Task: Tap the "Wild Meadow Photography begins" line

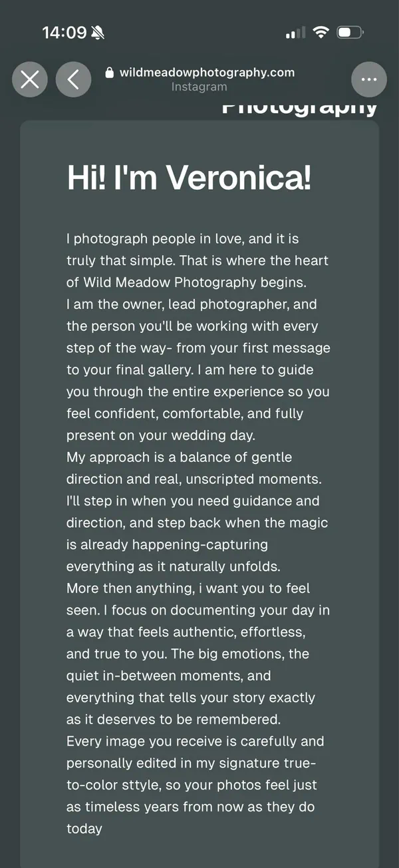Action: click(x=186, y=282)
